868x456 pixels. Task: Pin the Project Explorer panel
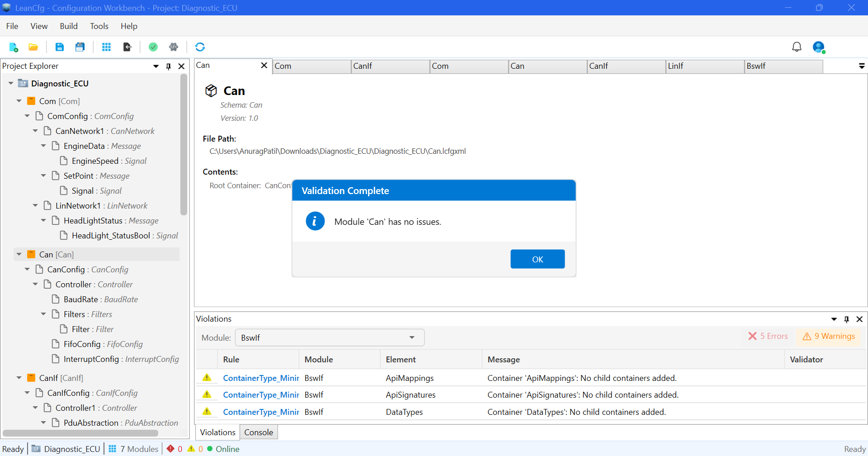tap(169, 66)
